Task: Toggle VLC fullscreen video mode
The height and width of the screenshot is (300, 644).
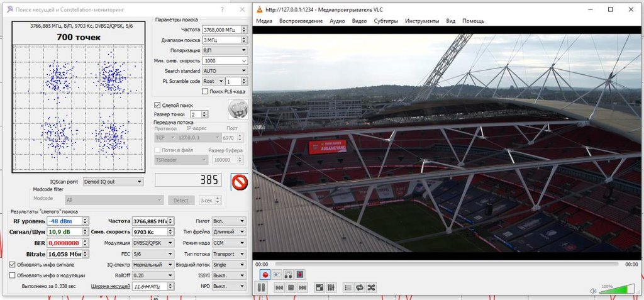Action: 319,287
